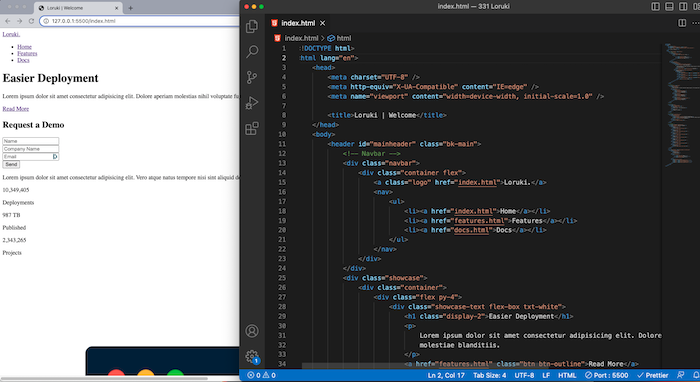Select the Loruki Welcome browser tab
Image resolution: width=700 pixels, height=382 pixels.
[79, 8]
